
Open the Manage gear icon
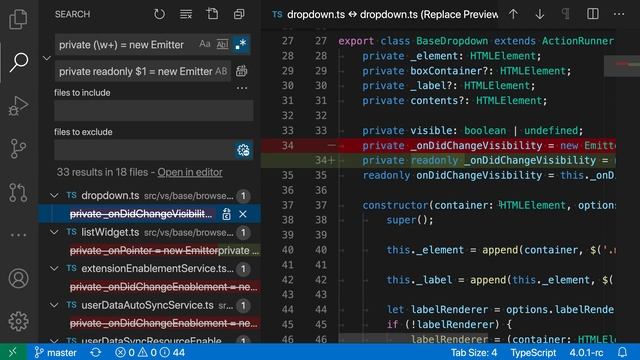[18, 322]
